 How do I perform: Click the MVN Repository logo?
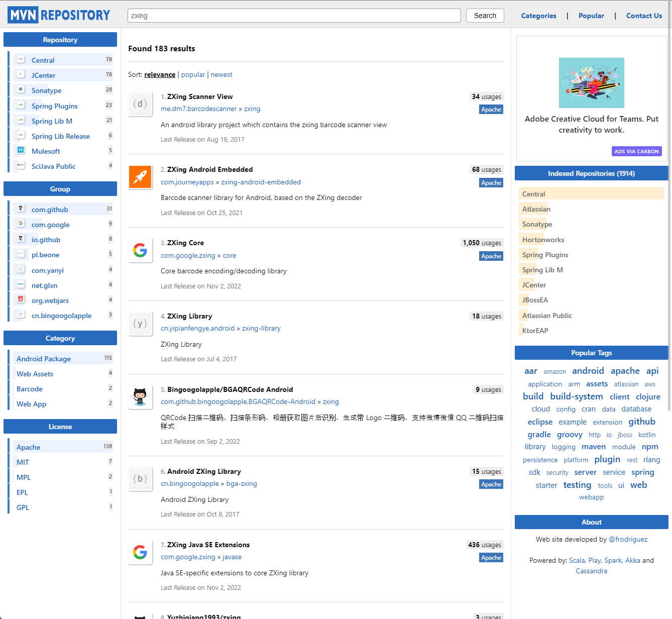click(59, 15)
